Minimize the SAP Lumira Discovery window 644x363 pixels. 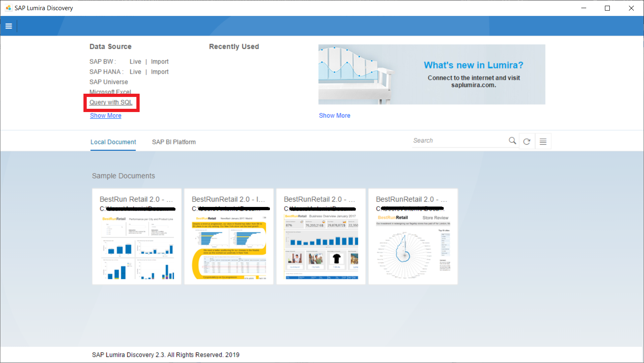click(584, 8)
